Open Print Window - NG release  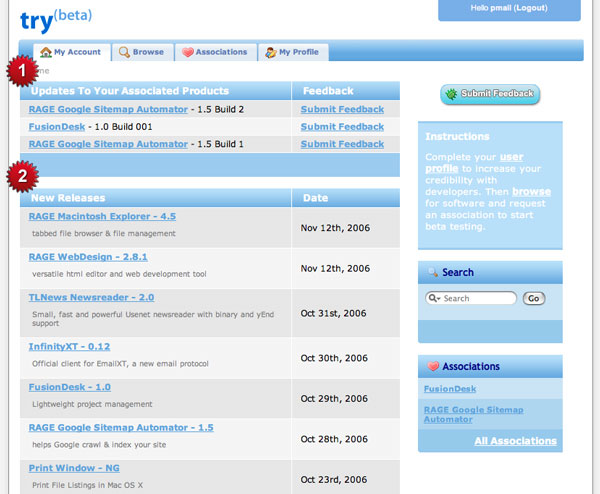[74, 468]
